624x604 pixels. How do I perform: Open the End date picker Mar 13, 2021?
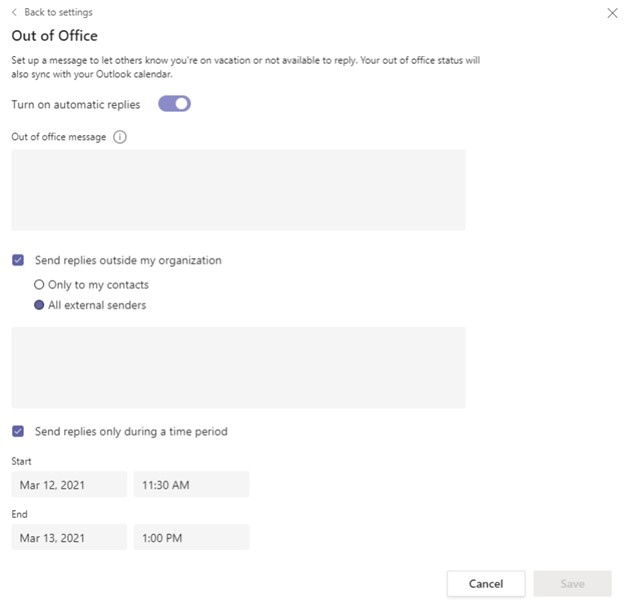click(x=69, y=538)
